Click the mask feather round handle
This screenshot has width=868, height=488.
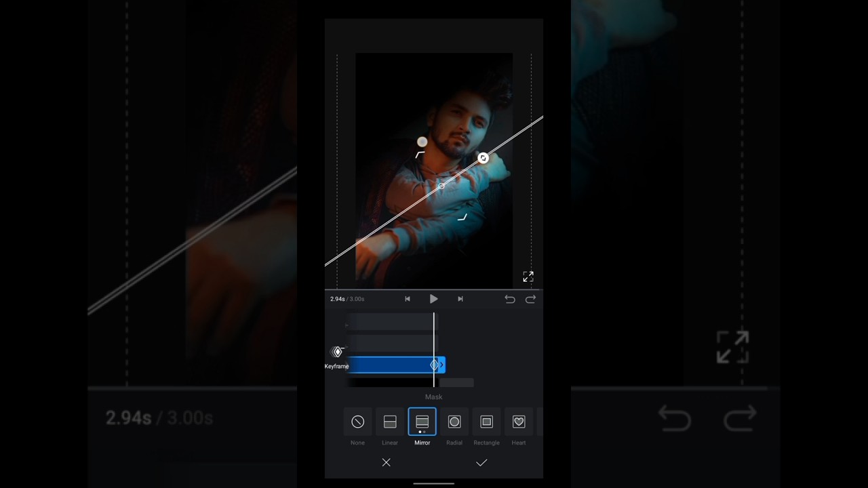coord(422,142)
